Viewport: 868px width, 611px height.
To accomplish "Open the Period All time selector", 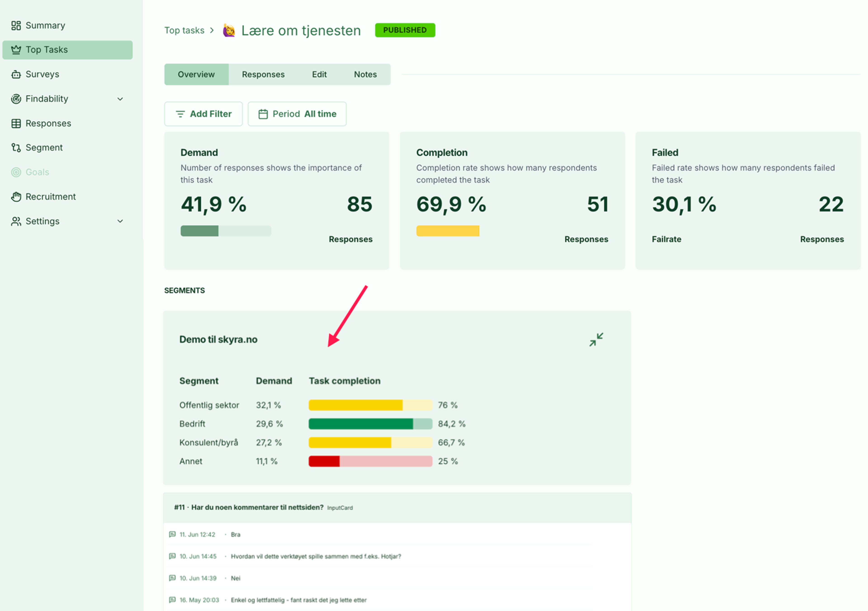I will pyautogui.click(x=297, y=114).
